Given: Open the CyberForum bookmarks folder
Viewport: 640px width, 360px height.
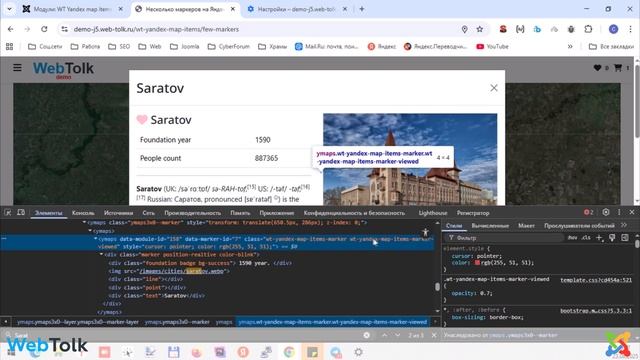Looking at the screenshot, I should 229,47.
